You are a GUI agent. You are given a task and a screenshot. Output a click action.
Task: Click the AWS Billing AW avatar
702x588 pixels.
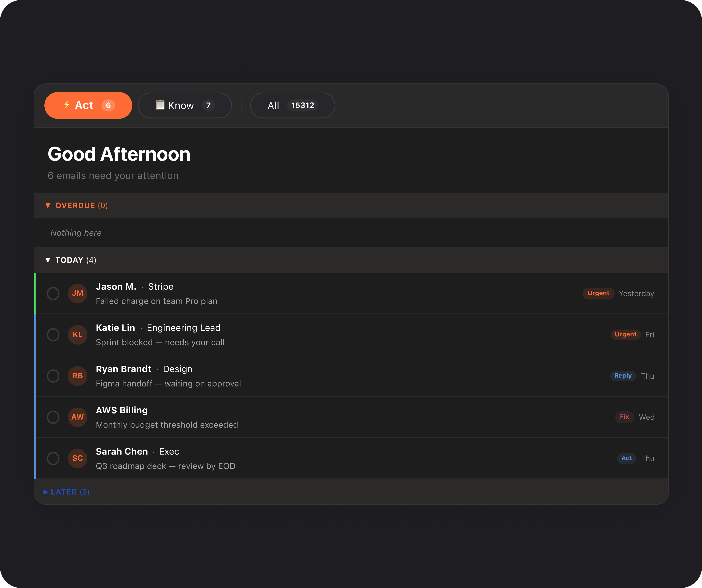77,417
